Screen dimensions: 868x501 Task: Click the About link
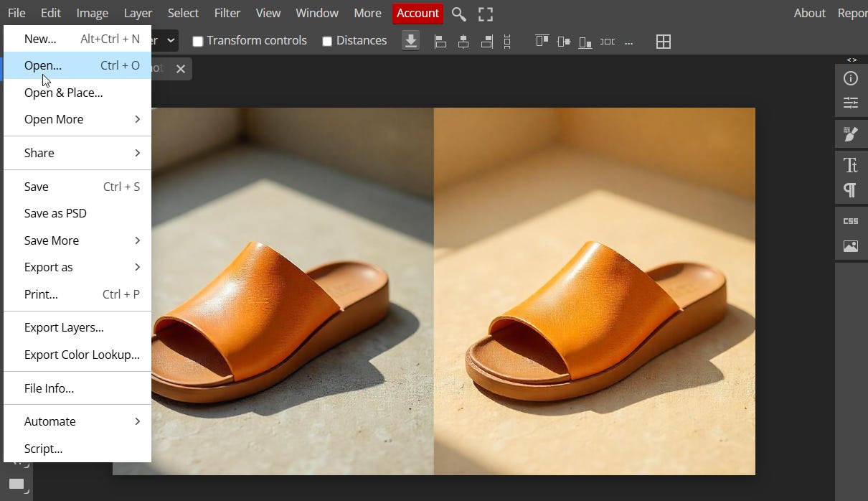[809, 13]
